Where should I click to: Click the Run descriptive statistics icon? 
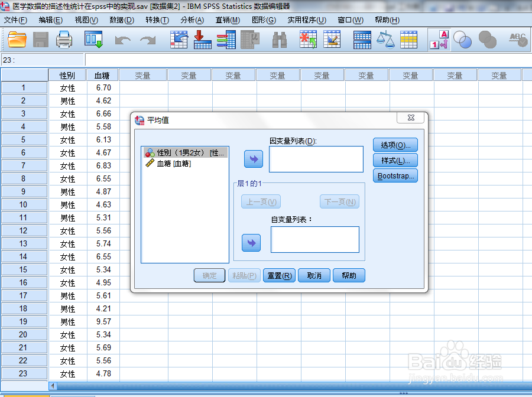pos(250,40)
